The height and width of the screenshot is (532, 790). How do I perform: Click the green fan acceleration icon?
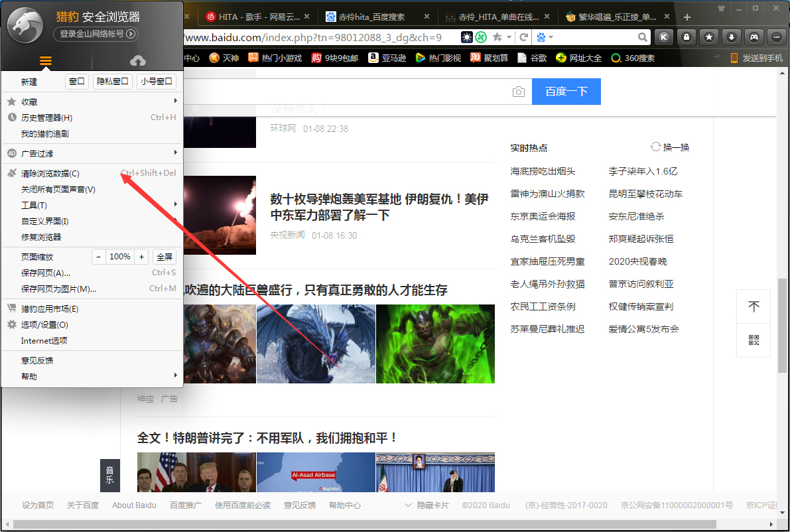480,37
